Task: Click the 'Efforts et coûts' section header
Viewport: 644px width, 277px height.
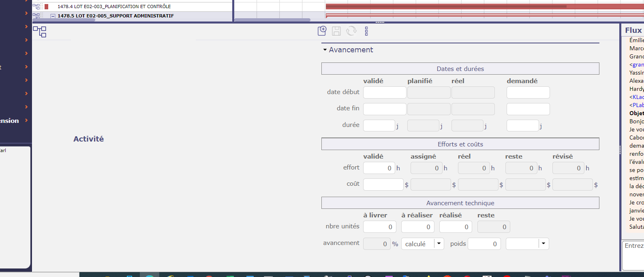Action: click(460, 144)
